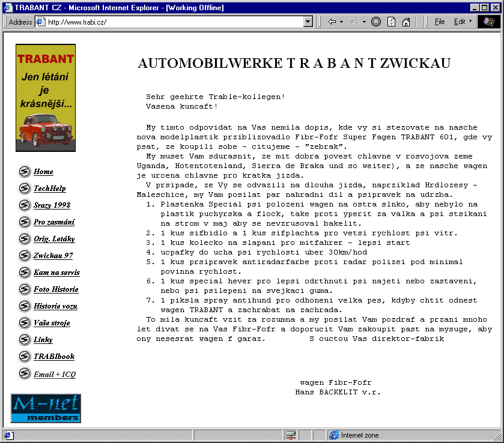The width and height of the screenshot is (504, 443).
Task: Expand the address bar history dropdown
Action: coord(308,22)
